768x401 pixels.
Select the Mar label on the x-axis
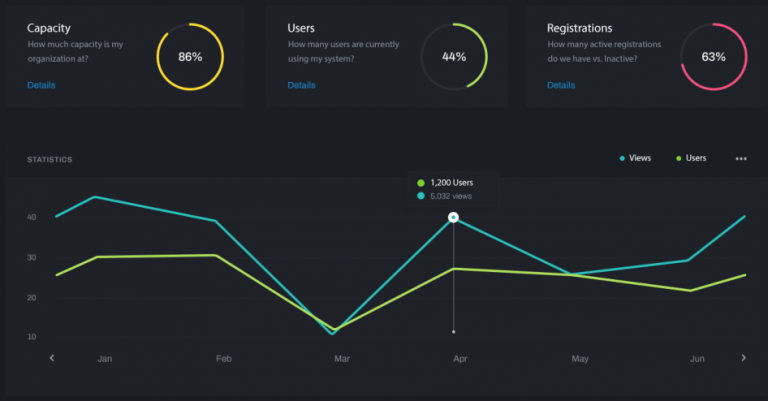(x=342, y=358)
